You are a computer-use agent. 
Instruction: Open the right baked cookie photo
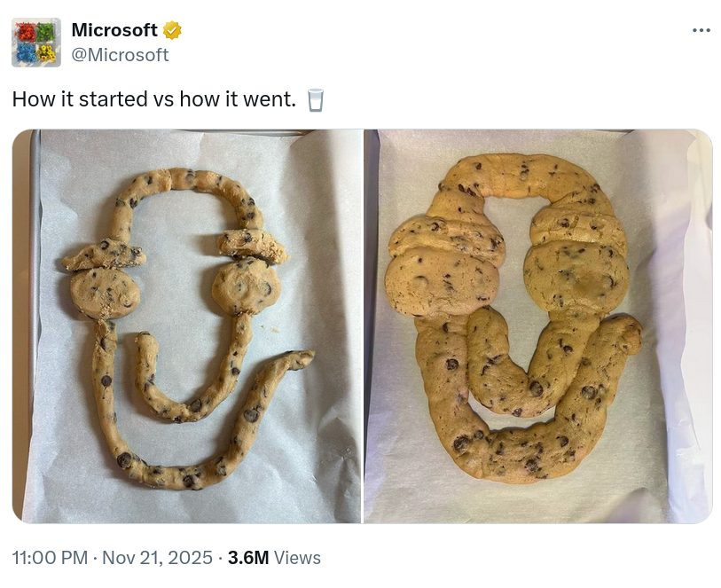538,326
